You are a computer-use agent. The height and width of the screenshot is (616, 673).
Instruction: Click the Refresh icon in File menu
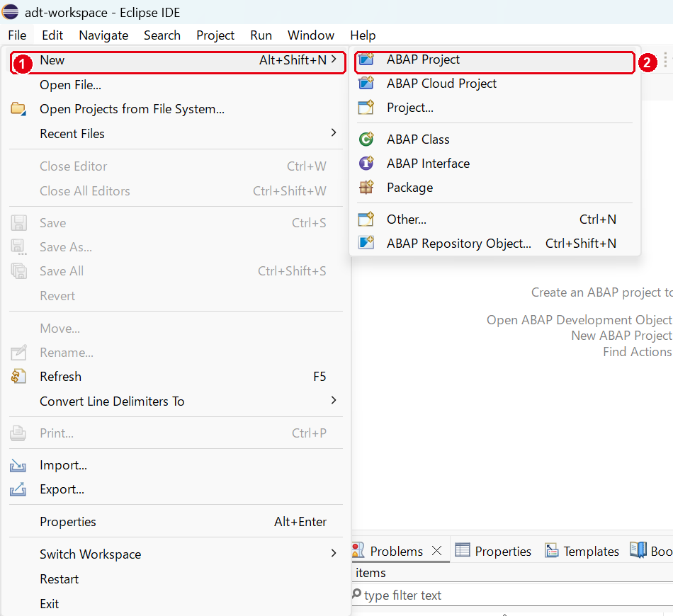point(18,376)
